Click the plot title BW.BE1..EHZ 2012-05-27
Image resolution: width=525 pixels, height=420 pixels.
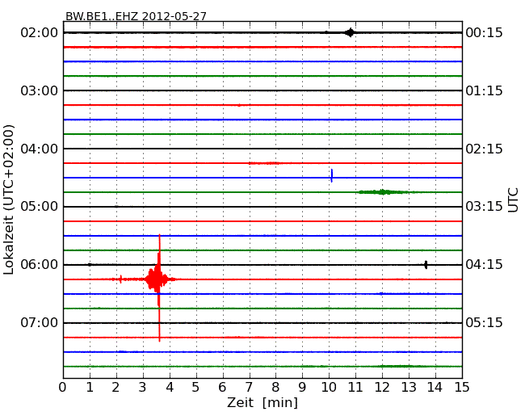136,15
